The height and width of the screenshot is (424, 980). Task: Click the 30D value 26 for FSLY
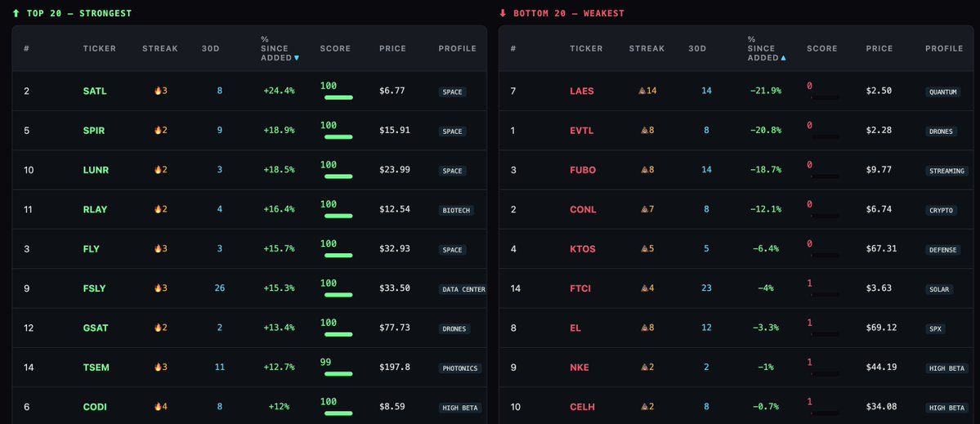[220, 288]
